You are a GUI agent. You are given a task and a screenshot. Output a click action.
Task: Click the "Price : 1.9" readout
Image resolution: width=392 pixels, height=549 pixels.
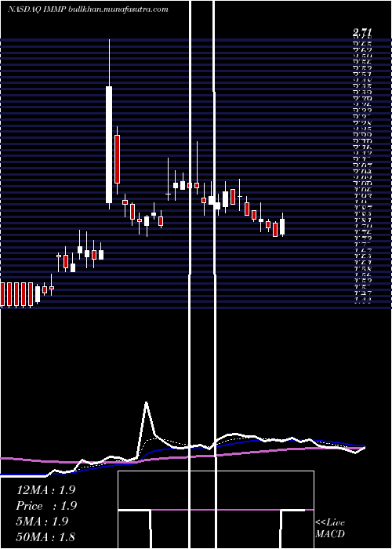click(x=46, y=506)
